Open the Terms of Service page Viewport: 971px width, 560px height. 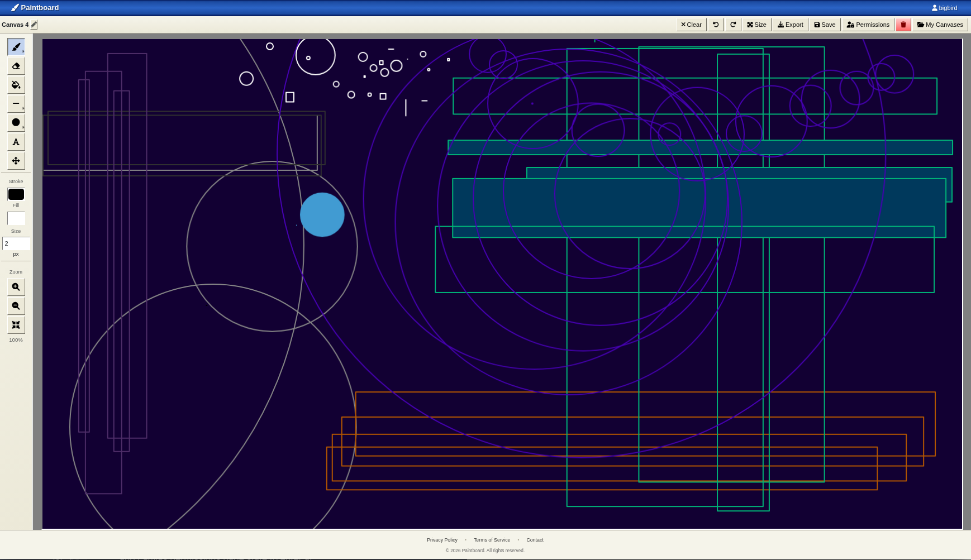(491, 539)
